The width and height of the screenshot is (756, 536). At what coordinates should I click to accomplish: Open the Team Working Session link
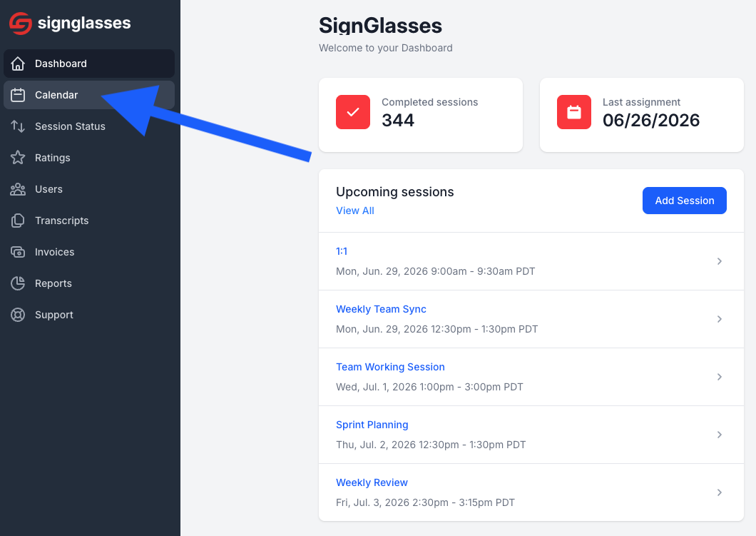(390, 367)
